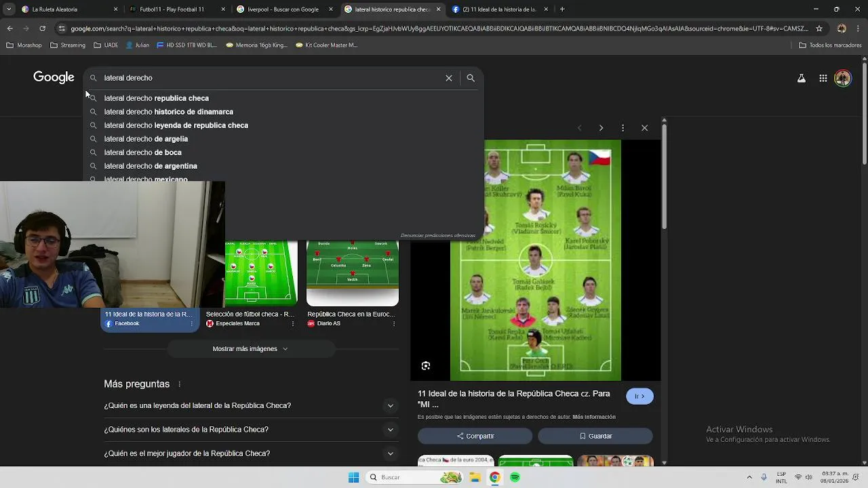Open Más información link about copyright
Viewport: 868px width, 488px height.
tap(594, 417)
